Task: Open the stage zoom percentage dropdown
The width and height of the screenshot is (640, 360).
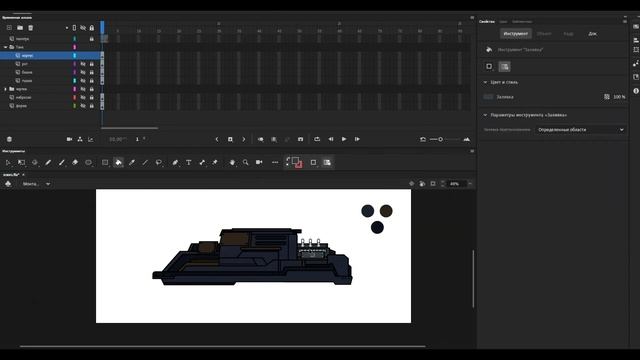Action: 470,184
